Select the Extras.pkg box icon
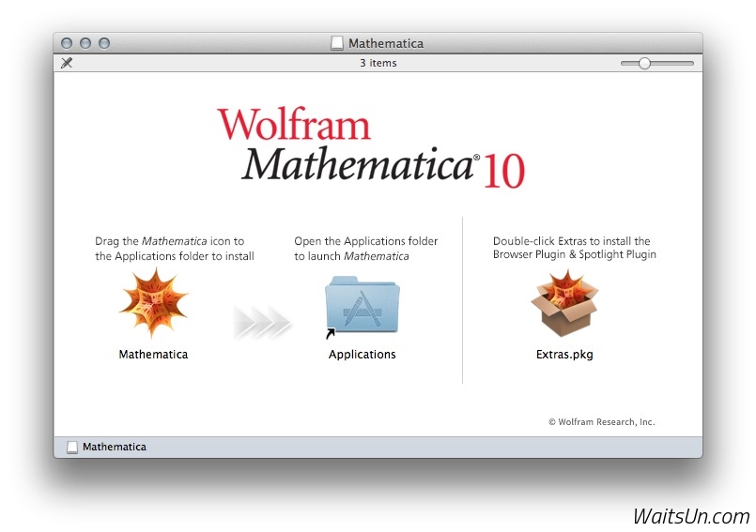Image resolution: width=756 pixels, height=532 pixels. [564, 303]
